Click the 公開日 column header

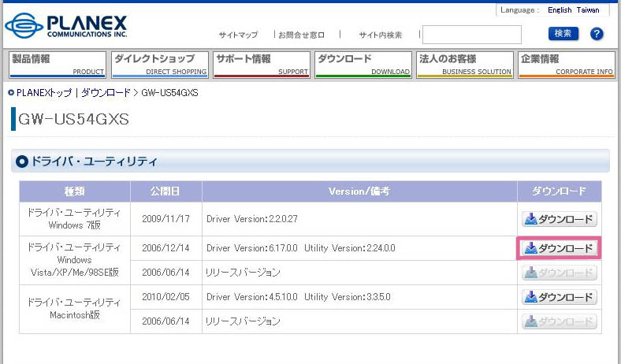point(165,191)
